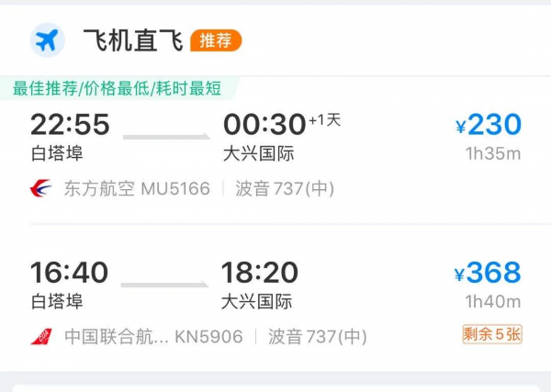Click the China United Airlines logo
The height and width of the screenshot is (392, 551).
[x=41, y=337]
